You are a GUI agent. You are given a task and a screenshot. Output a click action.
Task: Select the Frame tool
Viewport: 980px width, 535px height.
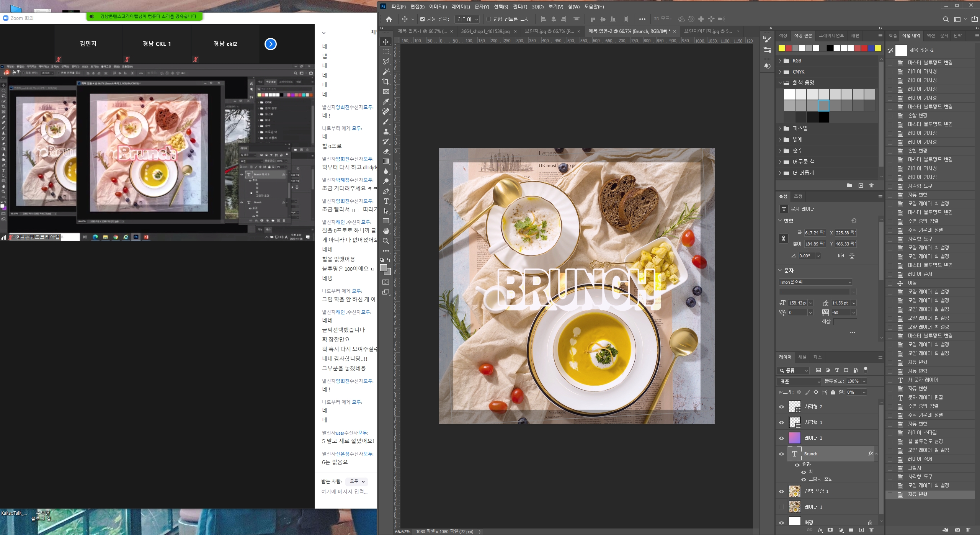pyautogui.click(x=386, y=92)
